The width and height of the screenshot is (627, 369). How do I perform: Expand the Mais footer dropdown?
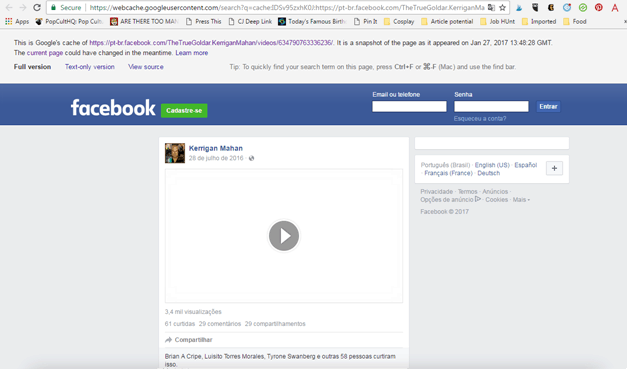click(521, 200)
